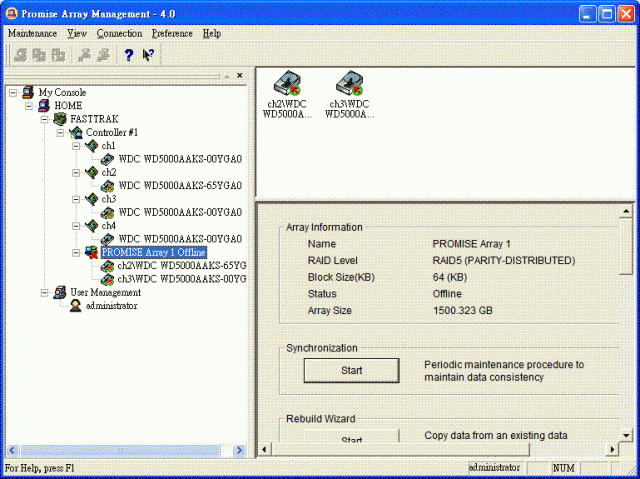Click administrator in the status bar
This screenshot has width=640, height=479.
pos(494,468)
